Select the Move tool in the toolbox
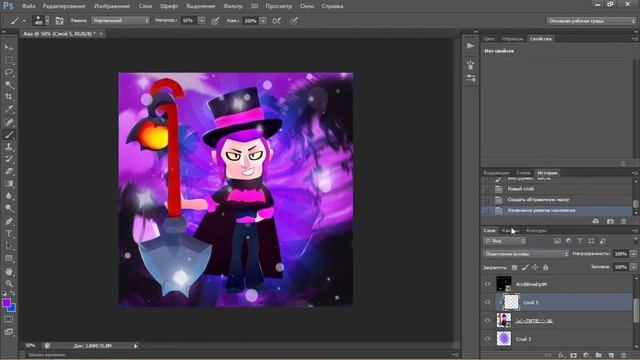The height and width of the screenshot is (360, 640). [x=9, y=47]
